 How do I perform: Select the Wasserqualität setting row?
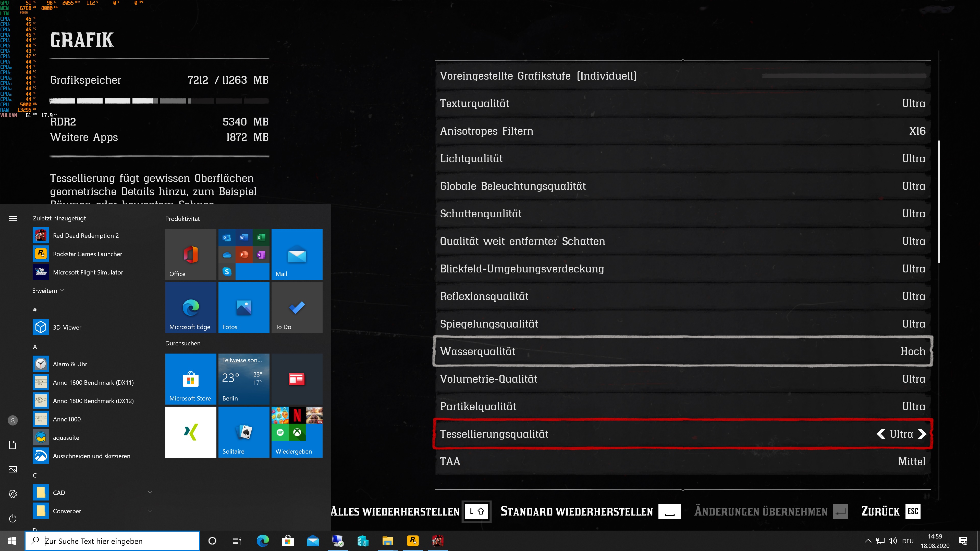pos(682,351)
